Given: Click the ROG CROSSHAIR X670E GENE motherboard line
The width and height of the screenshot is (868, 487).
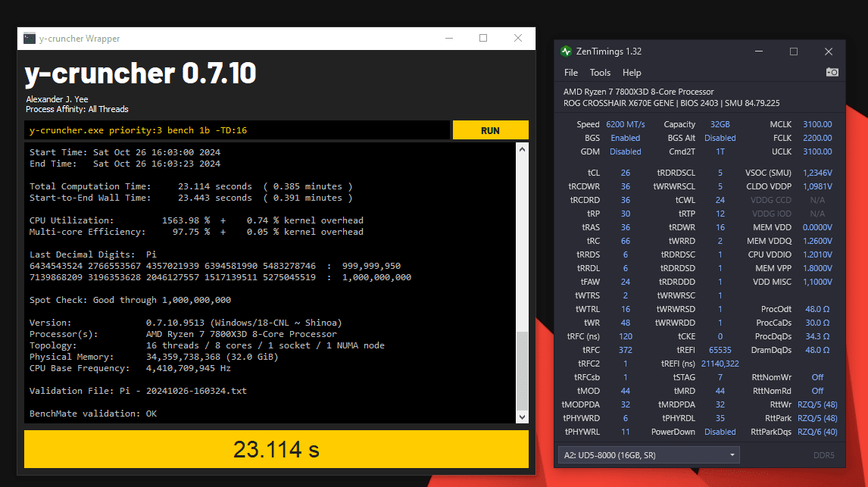Looking at the screenshot, I should [x=672, y=104].
